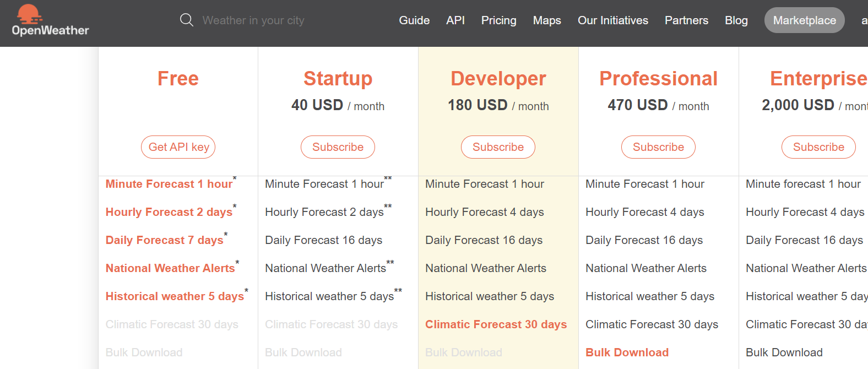This screenshot has height=369, width=868.
Task: Visit the Partners page
Action: (686, 20)
